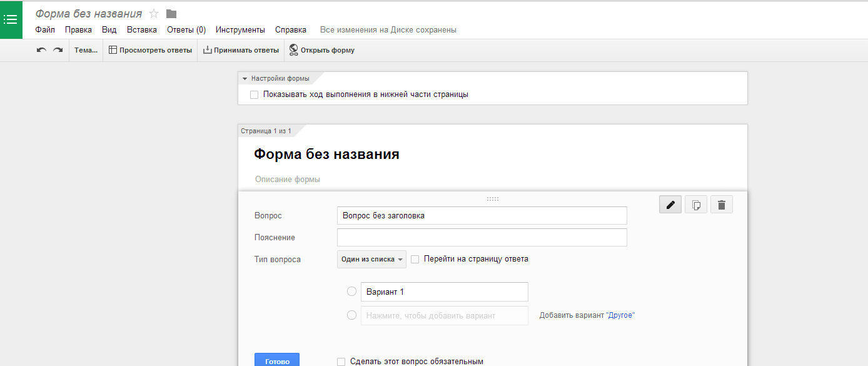Check 'Перейти на страницу ответа' box
Image resolution: width=868 pixels, height=366 pixels.
click(x=415, y=259)
